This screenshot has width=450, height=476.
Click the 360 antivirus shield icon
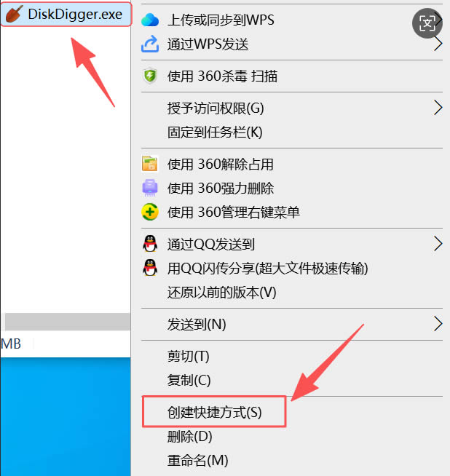pyautogui.click(x=150, y=76)
